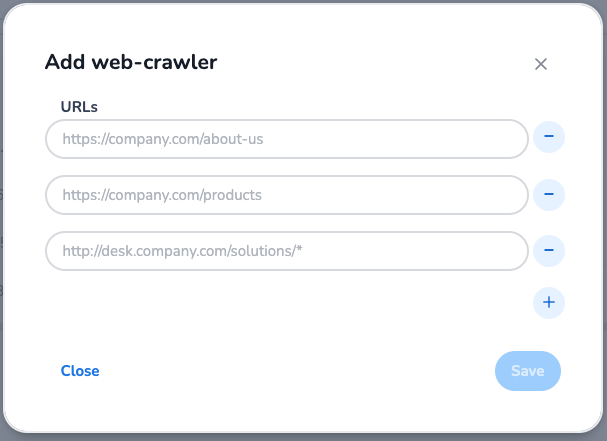Click the URLs field label
The height and width of the screenshot is (441, 607).
[x=79, y=105]
